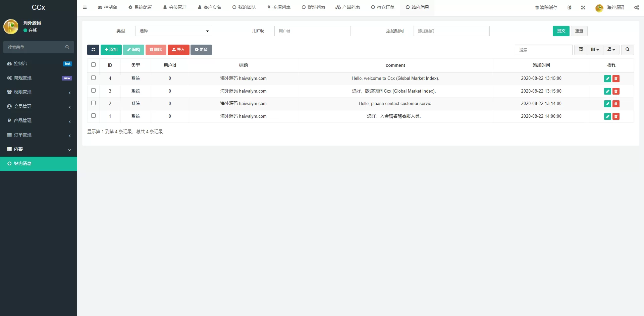Screen dimensions: 644x316
Task: Click the 添加 add button
Action: click(x=111, y=50)
